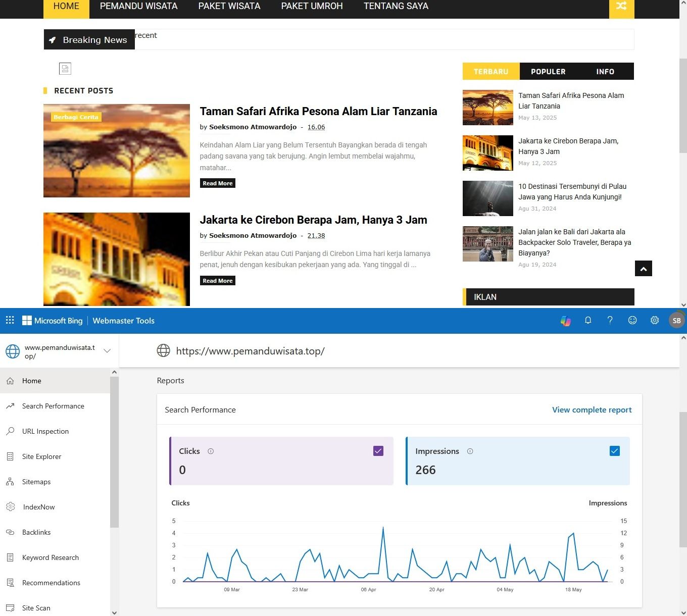Viewport: 687px width, 616px height.
Task: Click the shuffle random post icon
Action: click(x=621, y=7)
